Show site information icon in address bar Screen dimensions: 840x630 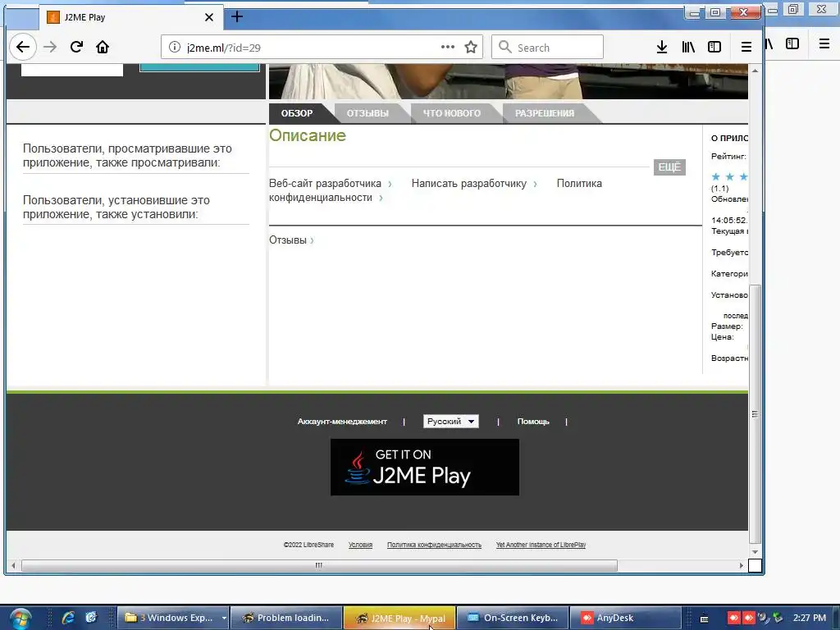[175, 47]
